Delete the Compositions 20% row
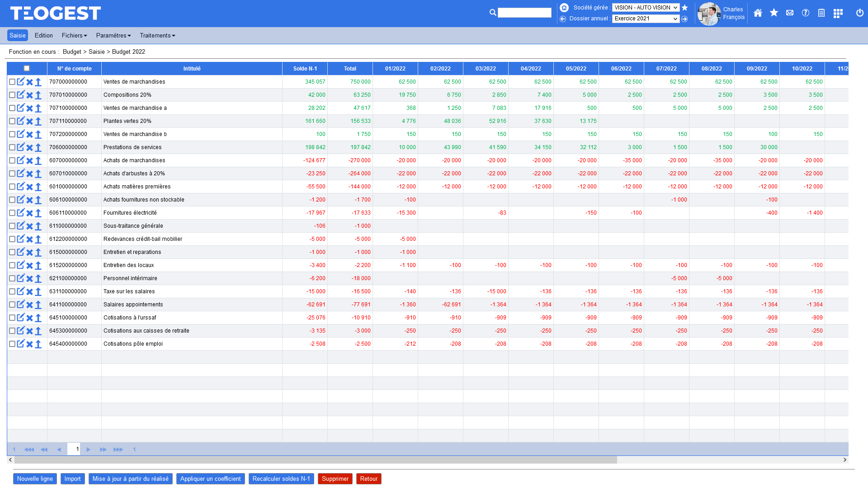Screen dimensions: 868x488 coord(29,95)
